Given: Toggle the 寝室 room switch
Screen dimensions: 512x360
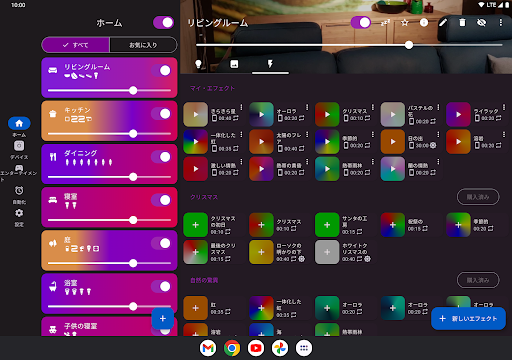Looking at the screenshot, I should [161, 200].
